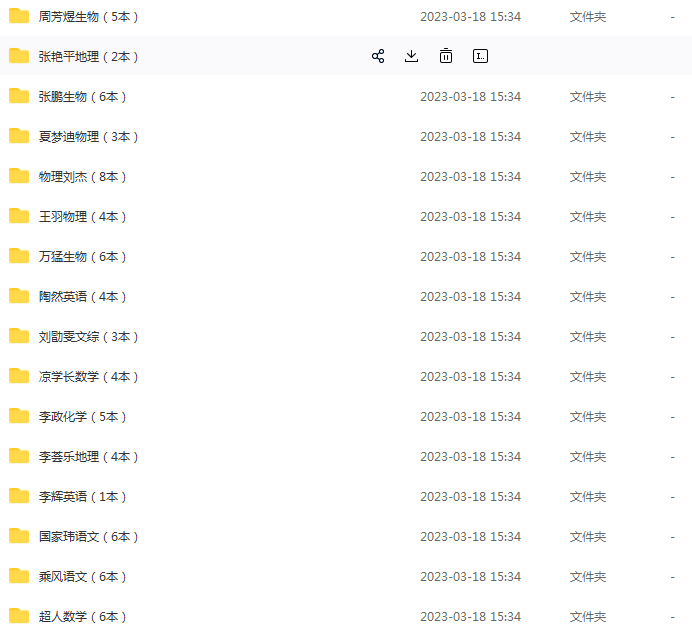The height and width of the screenshot is (626, 692).
Task: Open the 刘勖雯文综（3本）folder
Action: [89, 337]
